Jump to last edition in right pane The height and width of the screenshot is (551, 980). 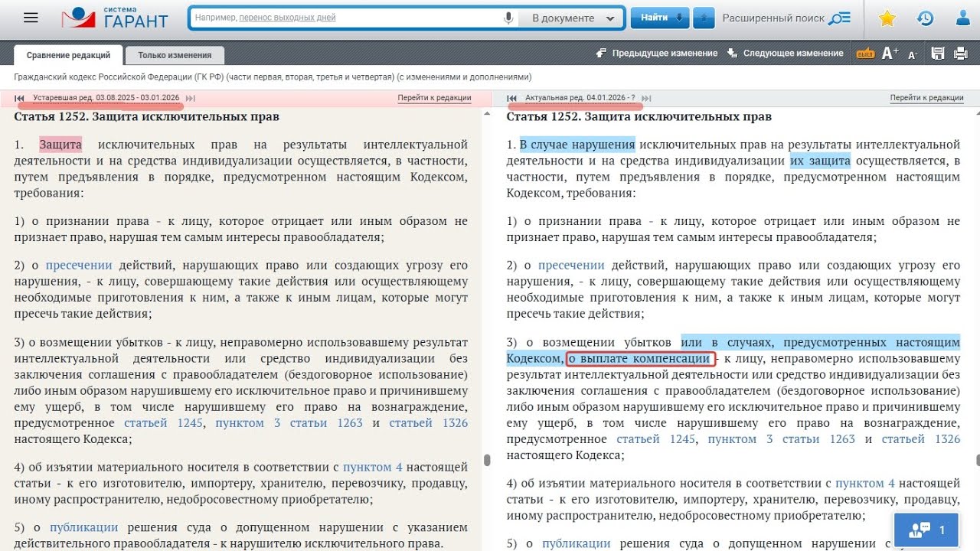(x=646, y=98)
